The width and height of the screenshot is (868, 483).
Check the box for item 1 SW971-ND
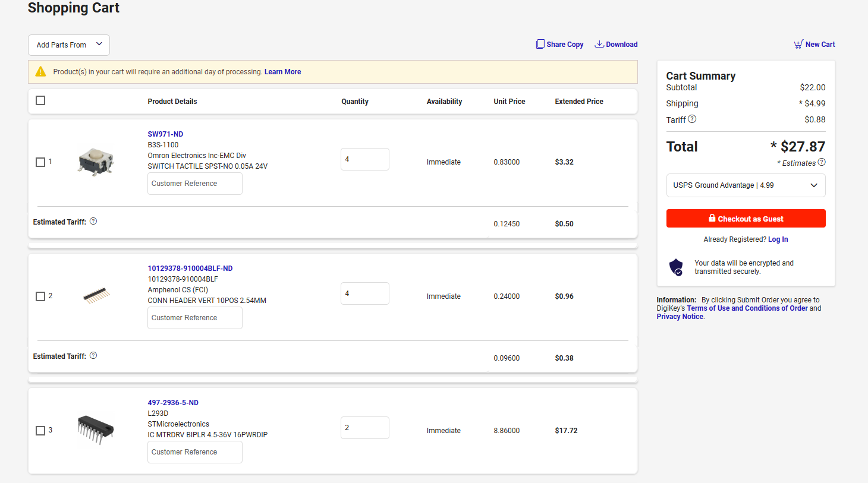(40, 162)
